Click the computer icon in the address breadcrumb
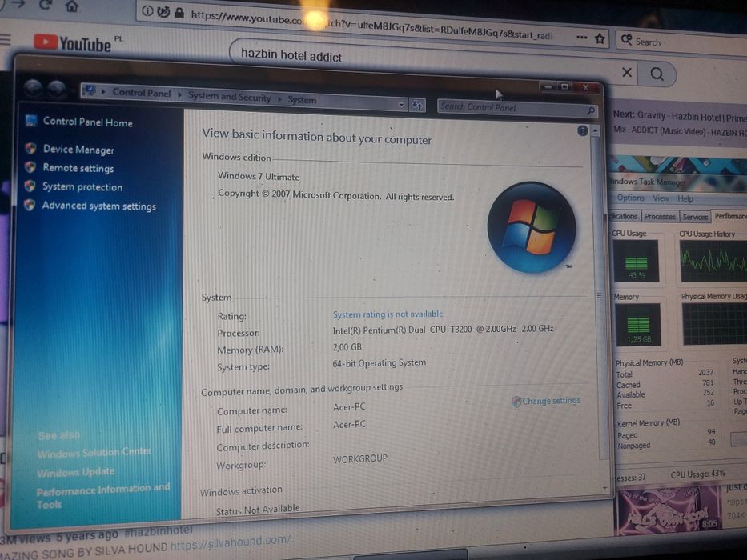 (x=89, y=90)
